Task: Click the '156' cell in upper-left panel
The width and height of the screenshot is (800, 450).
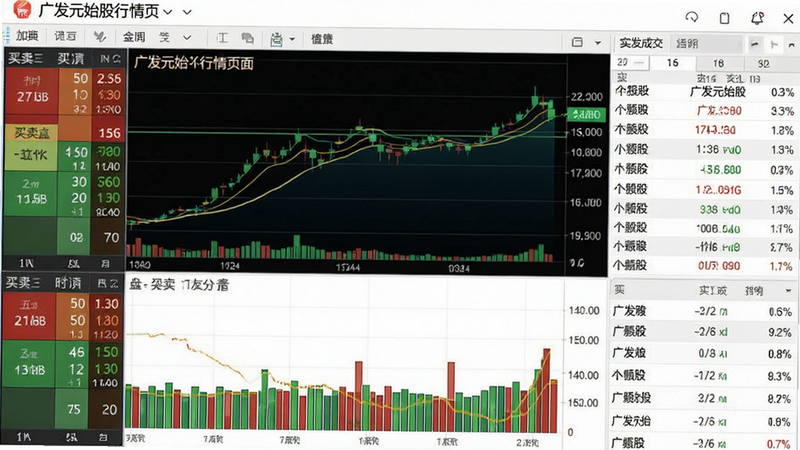Action: (x=109, y=133)
